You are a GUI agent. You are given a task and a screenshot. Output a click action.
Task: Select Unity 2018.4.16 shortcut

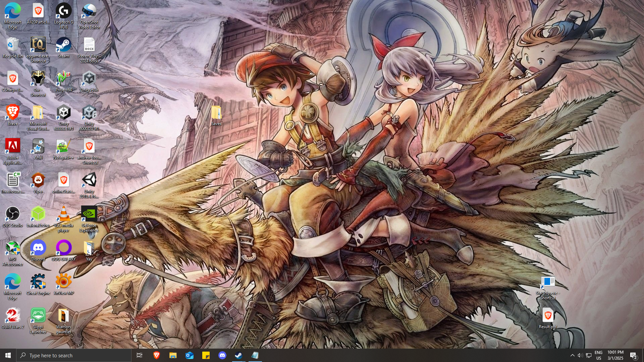[89, 186]
